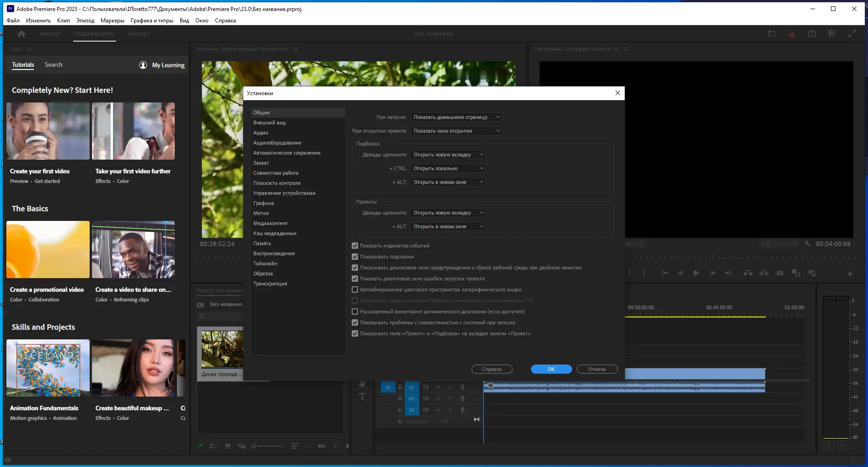Open the When opening project dropdown
The width and height of the screenshot is (868, 467).
456,131
